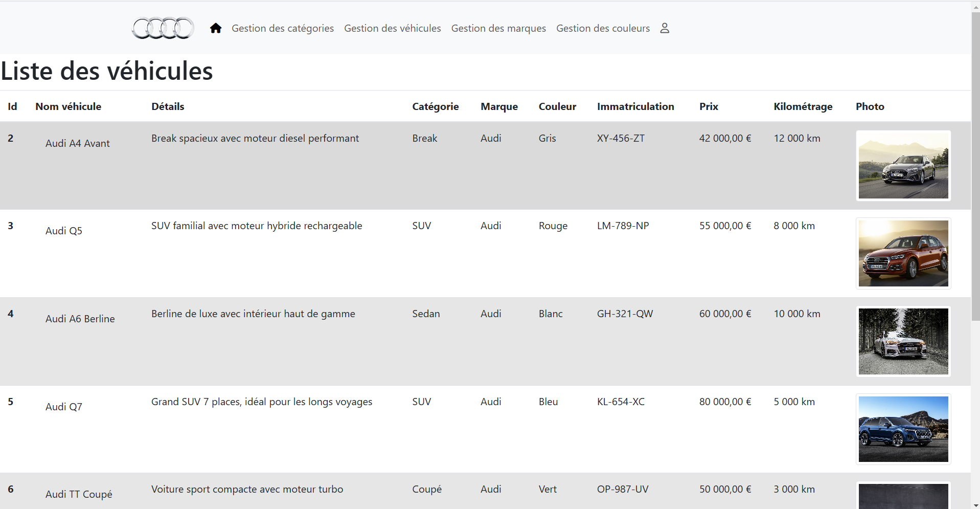
Task: Navigate to Gestion des couleurs
Action: pyautogui.click(x=603, y=28)
